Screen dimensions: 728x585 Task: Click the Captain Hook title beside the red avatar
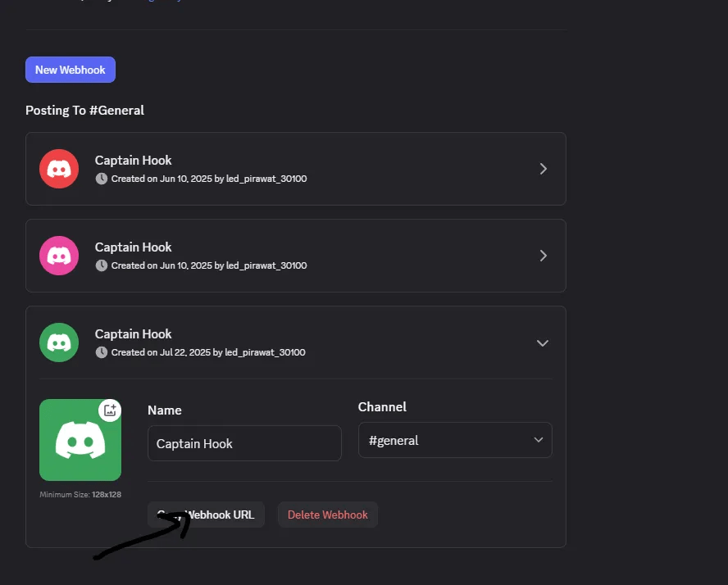coord(134,161)
